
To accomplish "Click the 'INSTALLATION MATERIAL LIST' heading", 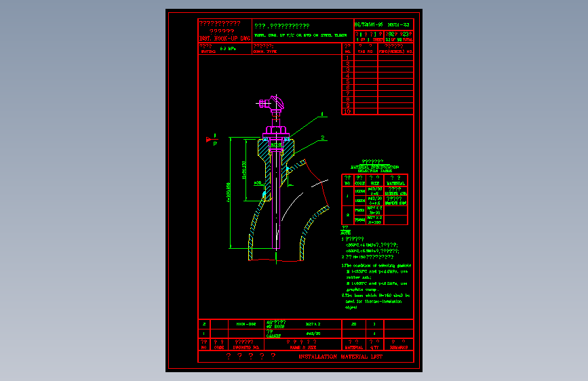I will pos(340,357).
